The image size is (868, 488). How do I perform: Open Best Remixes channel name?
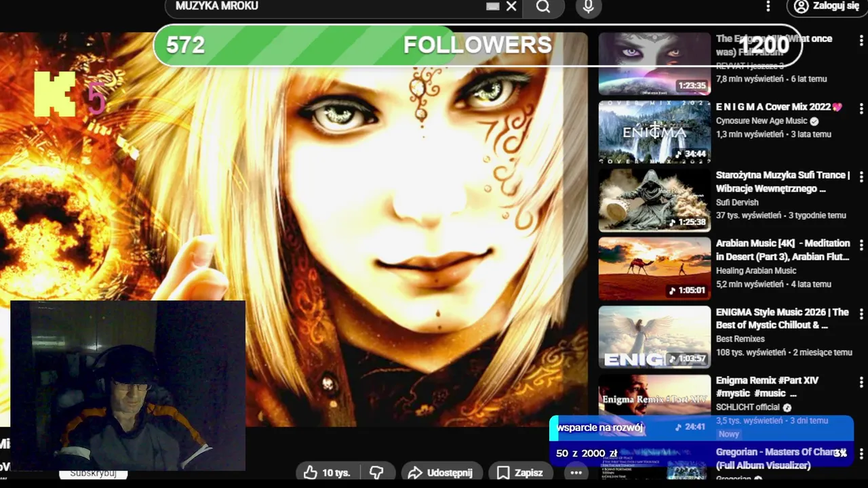click(x=741, y=339)
